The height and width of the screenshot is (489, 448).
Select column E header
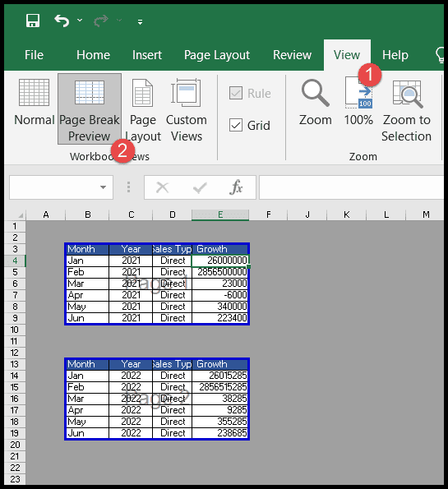pyautogui.click(x=220, y=215)
